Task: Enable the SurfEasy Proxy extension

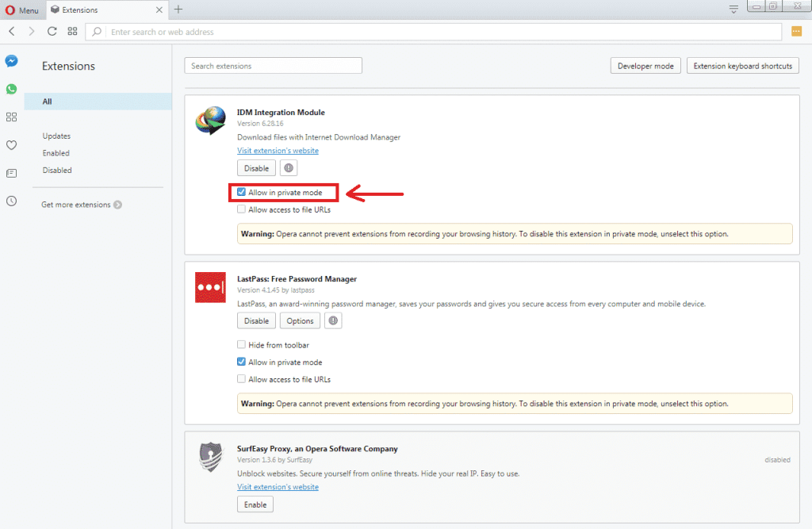Action: 255,504
